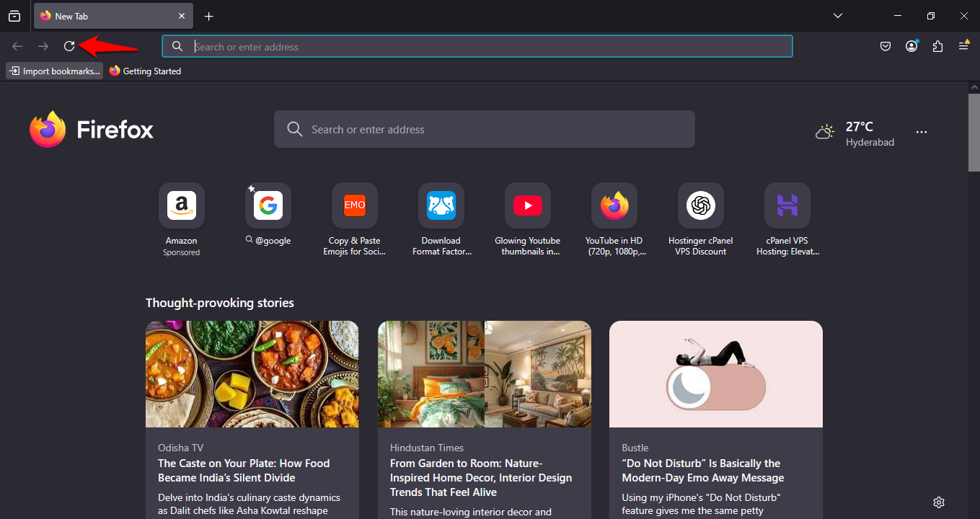Open 'From Garden to Room' headline
Image resolution: width=980 pixels, height=519 pixels.
pyautogui.click(x=481, y=478)
